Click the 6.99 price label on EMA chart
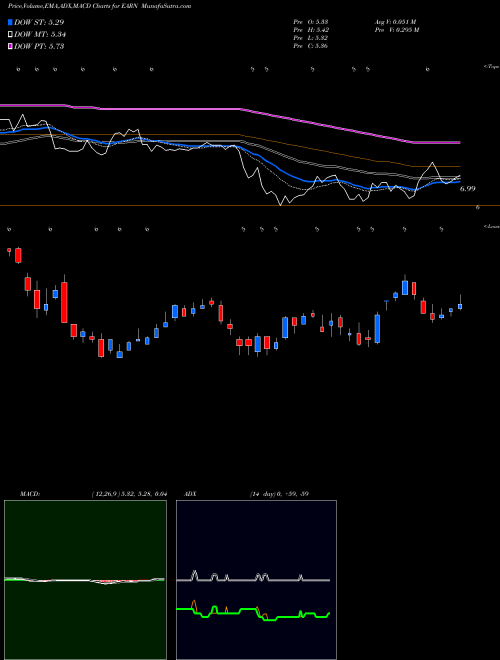 coord(467,189)
